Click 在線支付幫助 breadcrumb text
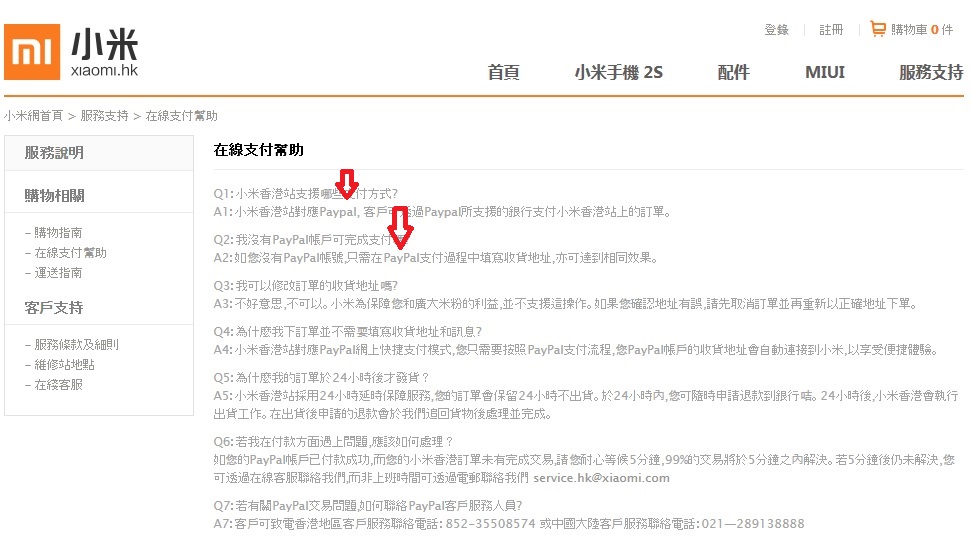 (x=181, y=116)
